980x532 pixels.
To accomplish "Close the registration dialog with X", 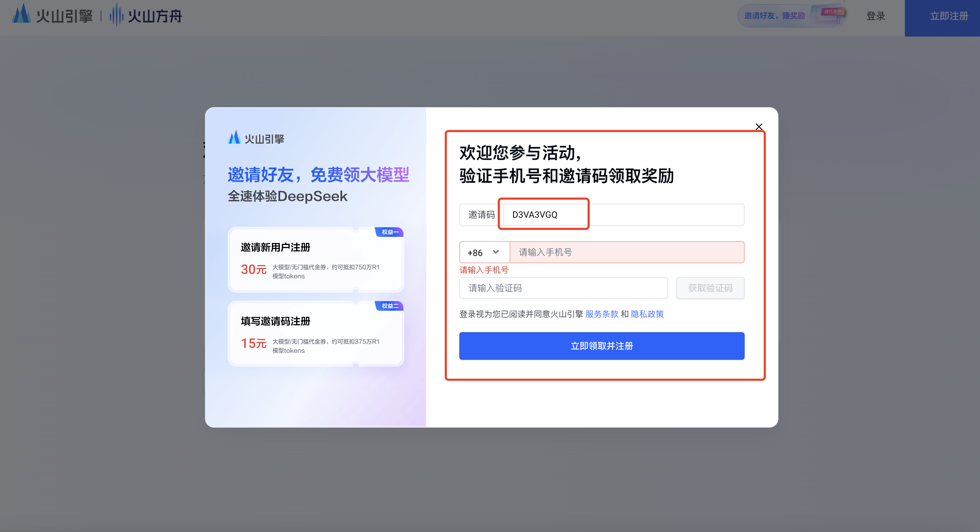I will point(758,127).
